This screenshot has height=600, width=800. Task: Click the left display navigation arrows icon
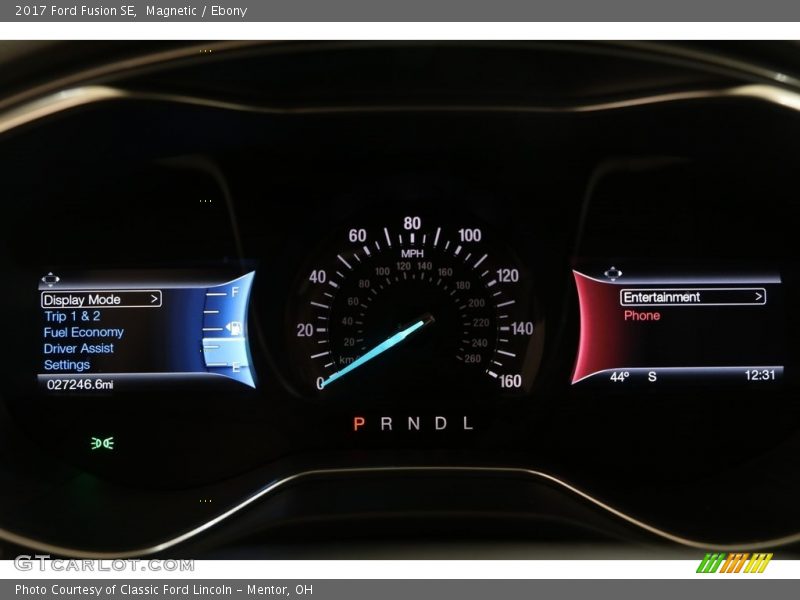51,279
